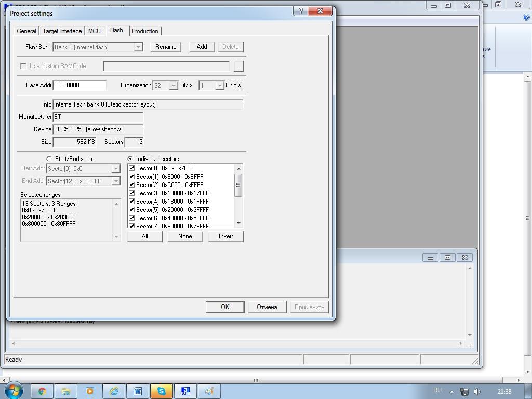
Task: Open Windows Explorer from the taskbar
Action: click(x=66, y=391)
